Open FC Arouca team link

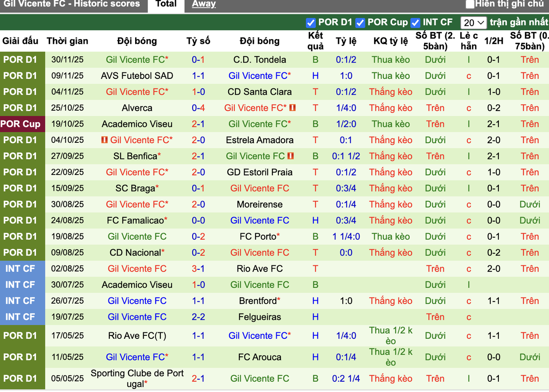[259, 357]
